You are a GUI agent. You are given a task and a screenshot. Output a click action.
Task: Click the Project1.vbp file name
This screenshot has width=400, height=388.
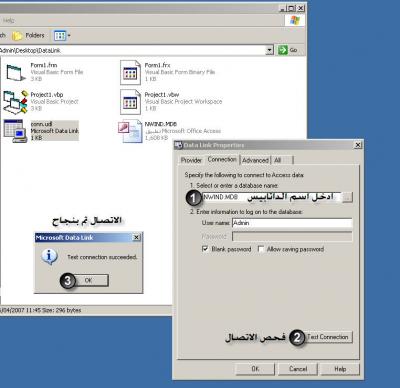click(47, 95)
